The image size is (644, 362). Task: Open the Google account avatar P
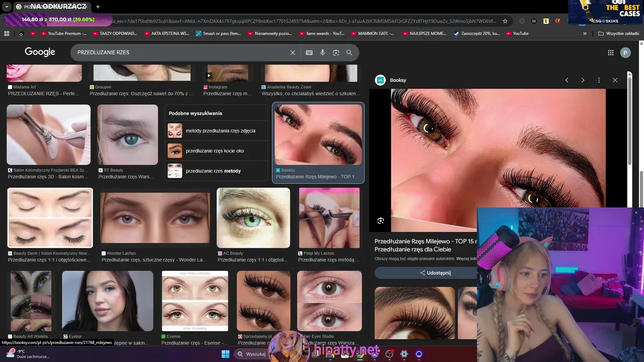pyautogui.click(x=625, y=53)
